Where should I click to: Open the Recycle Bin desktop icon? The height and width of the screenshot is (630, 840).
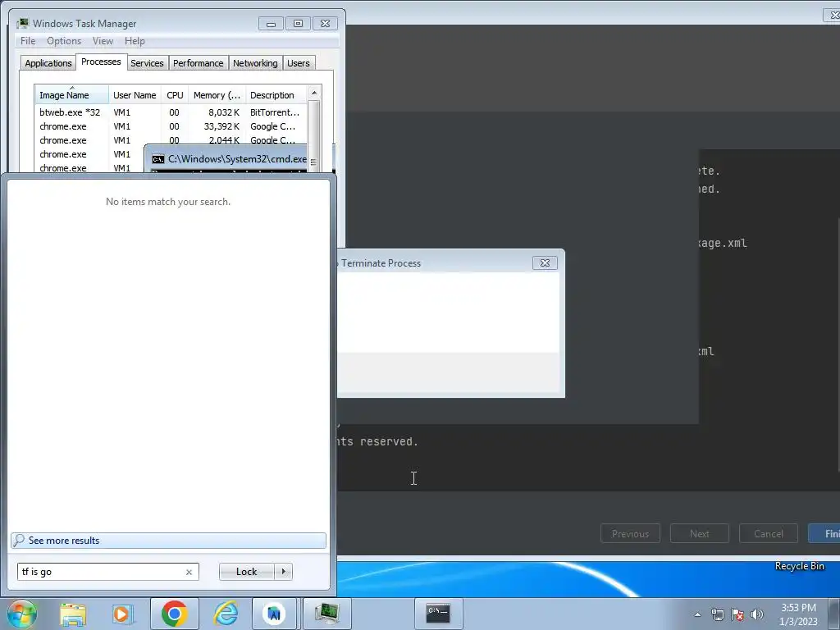click(799, 566)
